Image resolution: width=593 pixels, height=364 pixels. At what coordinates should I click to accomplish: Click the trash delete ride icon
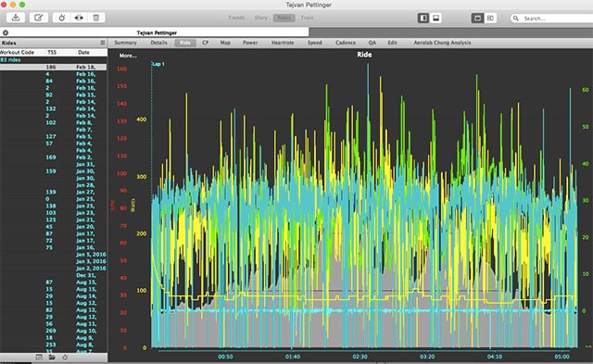(x=96, y=18)
